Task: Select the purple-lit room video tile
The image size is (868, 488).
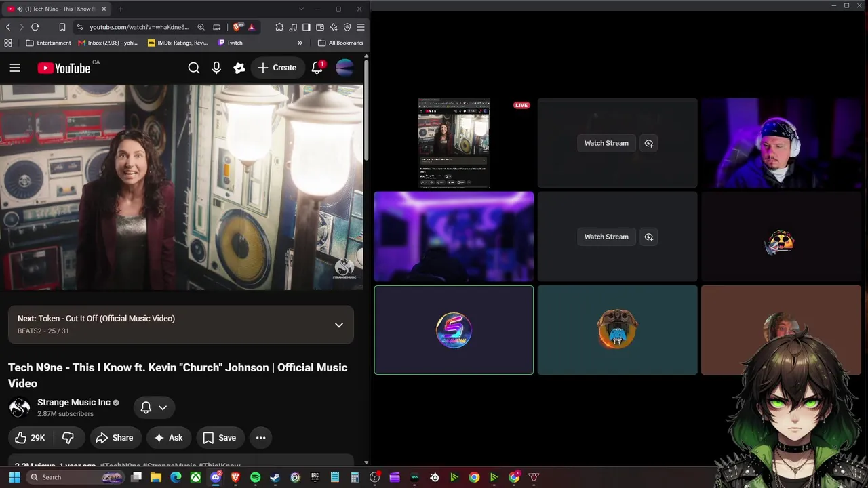Action: (x=454, y=237)
